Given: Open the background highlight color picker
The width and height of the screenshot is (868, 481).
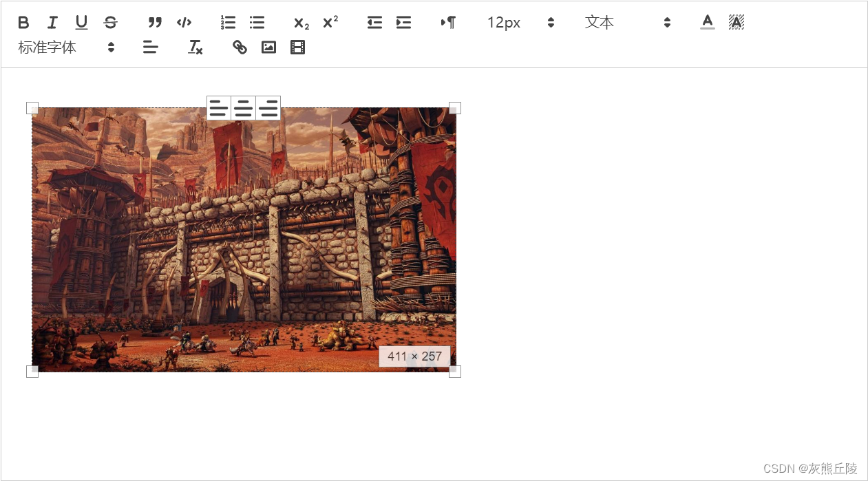Looking at the screenshot, I should pyautogui.click(x=737, y=23).
